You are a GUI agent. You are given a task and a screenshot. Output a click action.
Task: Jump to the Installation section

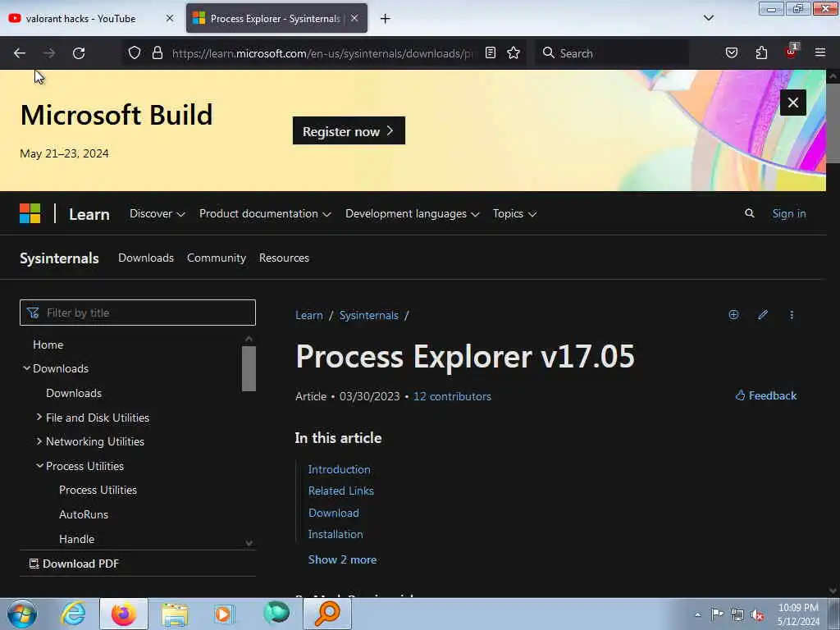[x=336, y=534]
